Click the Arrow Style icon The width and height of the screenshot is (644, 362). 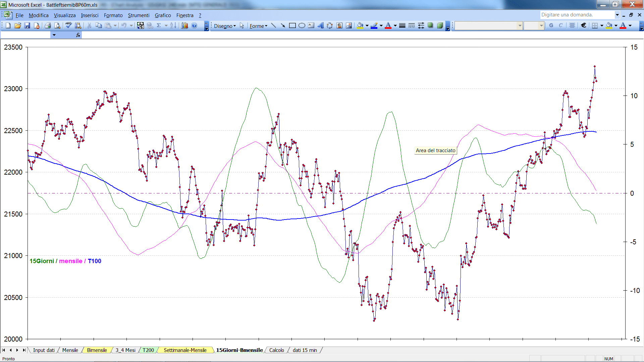421,25
